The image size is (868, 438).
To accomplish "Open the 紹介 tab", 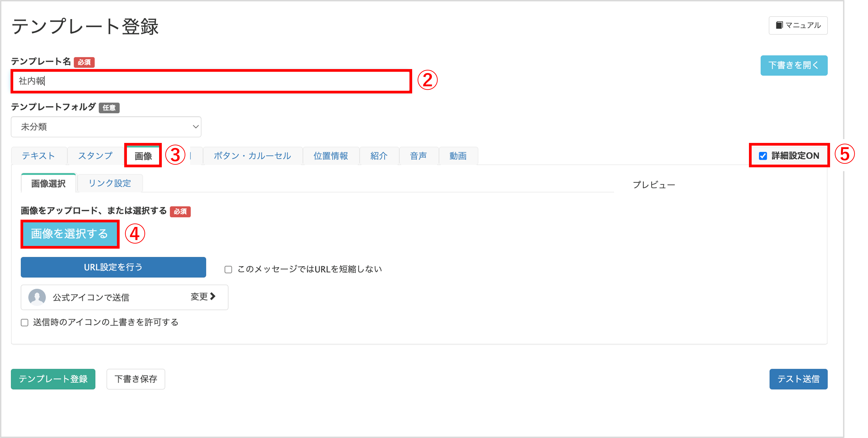I will 379,156.
